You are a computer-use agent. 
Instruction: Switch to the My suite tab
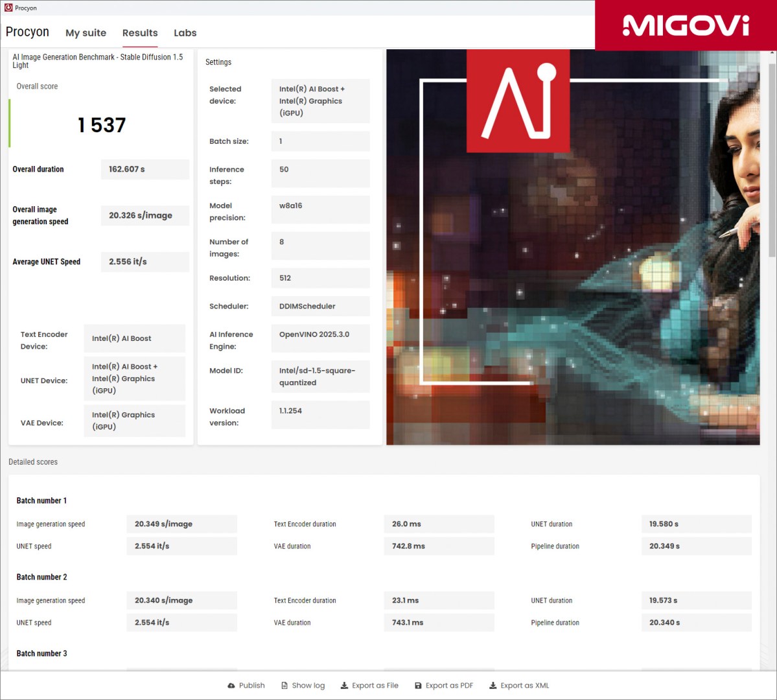click(x=86, y=32)
